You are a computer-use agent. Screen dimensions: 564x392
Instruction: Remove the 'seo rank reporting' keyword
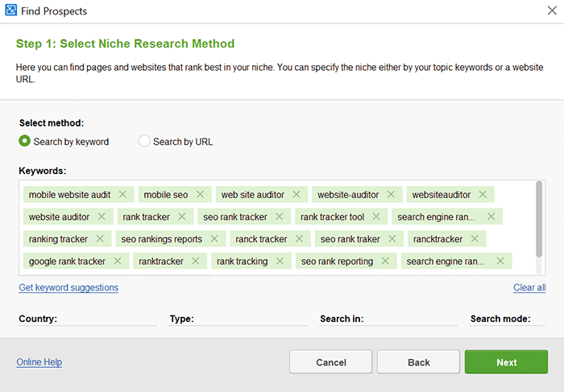pyautogui.click(x=385, y=261)
